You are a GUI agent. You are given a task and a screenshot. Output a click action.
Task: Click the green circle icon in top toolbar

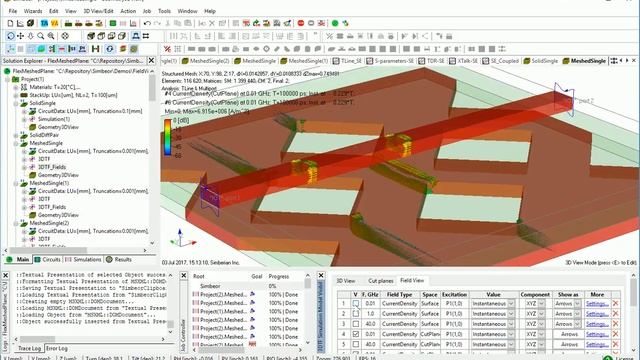335,23
